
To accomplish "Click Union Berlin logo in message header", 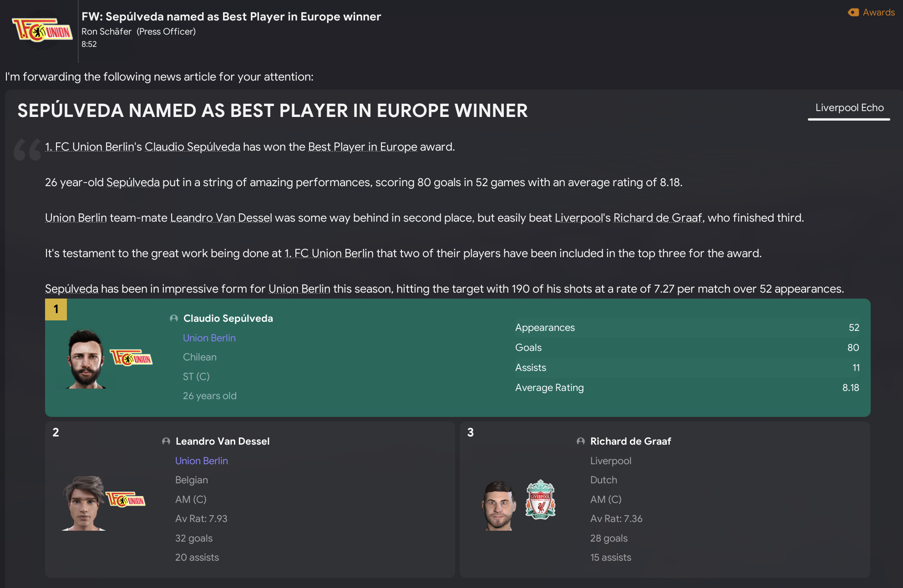I will [42, 30].
